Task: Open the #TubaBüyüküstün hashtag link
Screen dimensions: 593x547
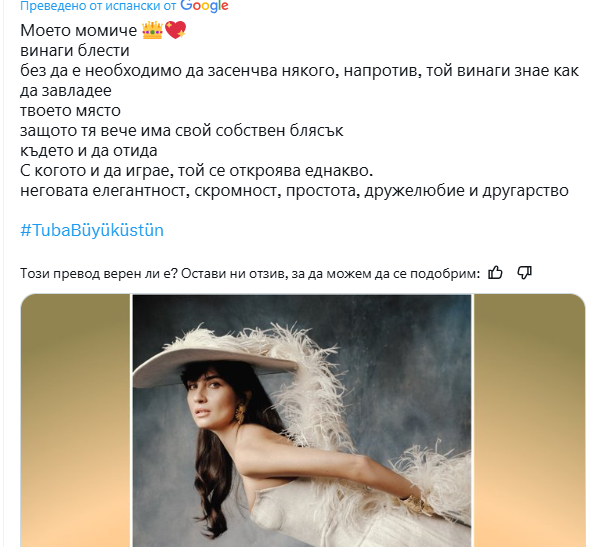Action: pyautogui.click(x=92, y=230)
